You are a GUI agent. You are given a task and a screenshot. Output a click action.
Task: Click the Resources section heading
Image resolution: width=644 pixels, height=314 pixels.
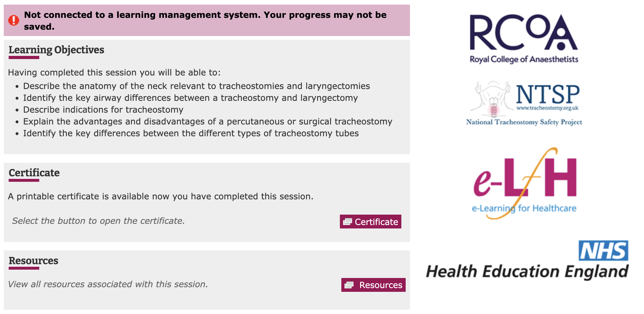pos(33,261)
